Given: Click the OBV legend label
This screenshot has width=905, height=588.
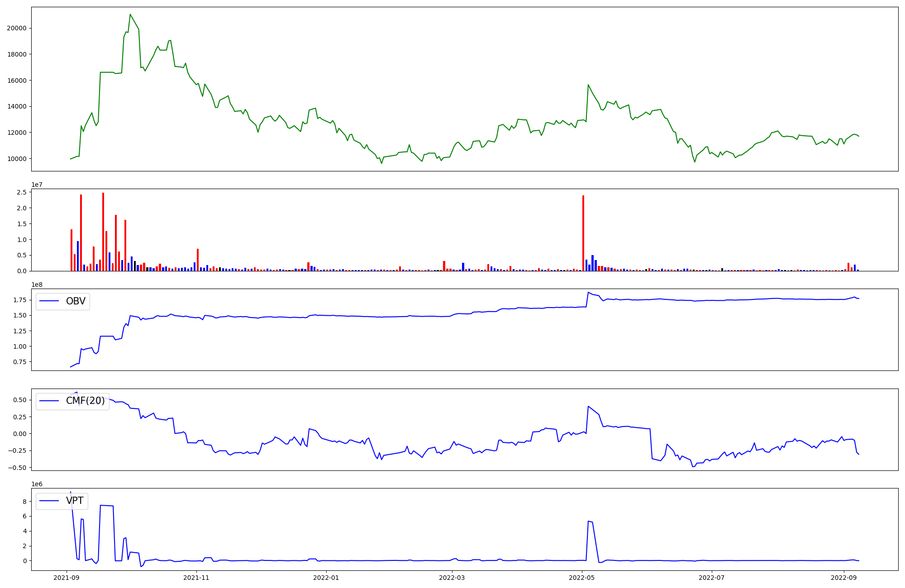Looking at the screenshot, I should pos(76,301).
